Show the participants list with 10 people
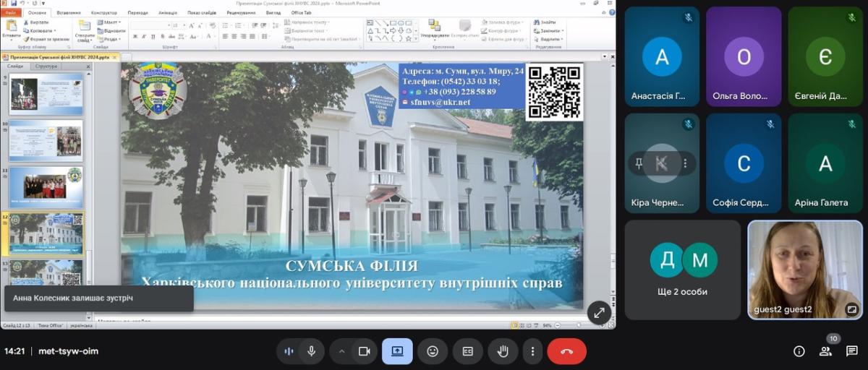 (825, 351)
